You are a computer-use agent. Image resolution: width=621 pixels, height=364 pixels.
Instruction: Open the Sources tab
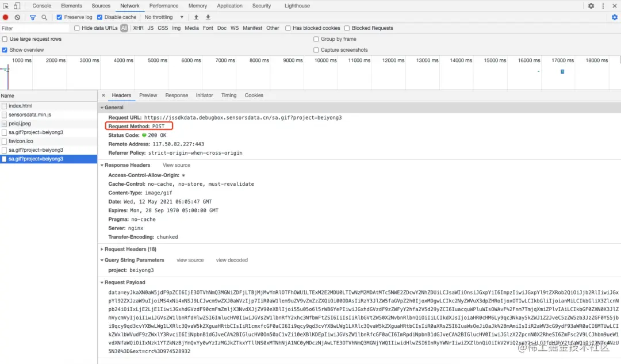click(x=101, y=6)
